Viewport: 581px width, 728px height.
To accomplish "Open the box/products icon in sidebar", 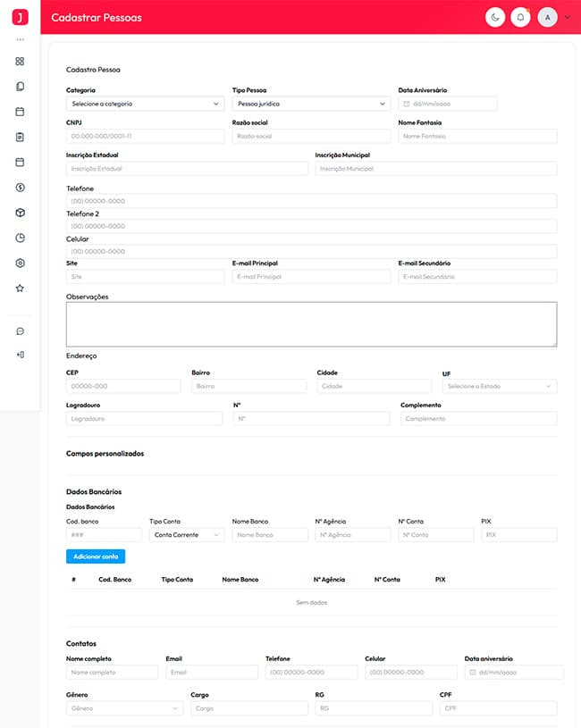I will coord(20,213).
